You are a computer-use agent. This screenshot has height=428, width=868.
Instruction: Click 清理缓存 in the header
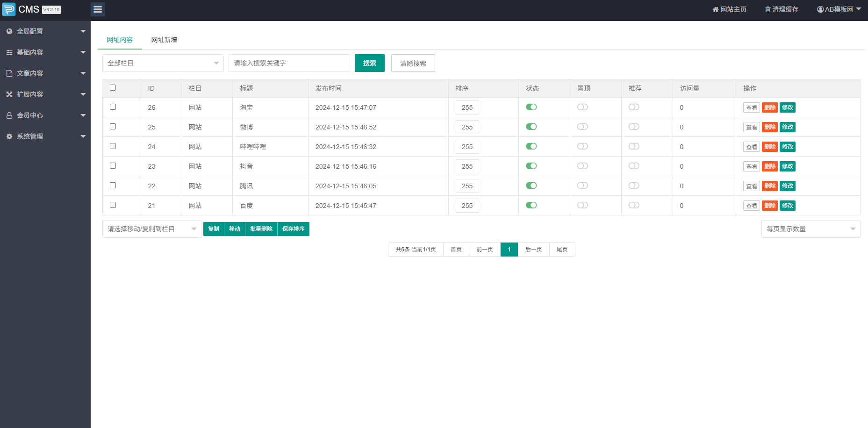(782, 9)
